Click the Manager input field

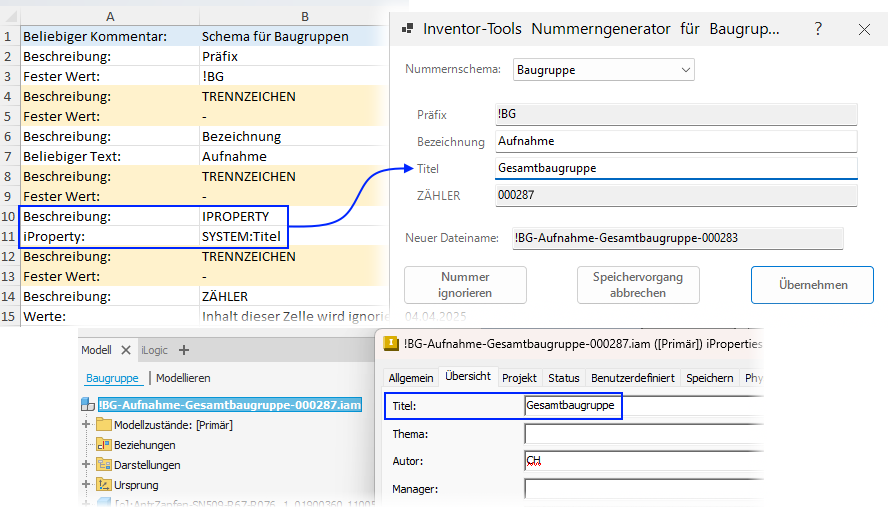tap(644, 489)
